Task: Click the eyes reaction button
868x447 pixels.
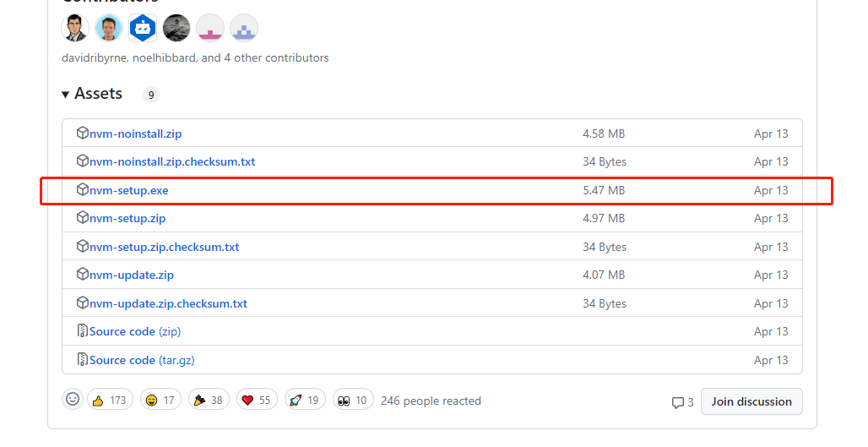Action: pos(353,401)
